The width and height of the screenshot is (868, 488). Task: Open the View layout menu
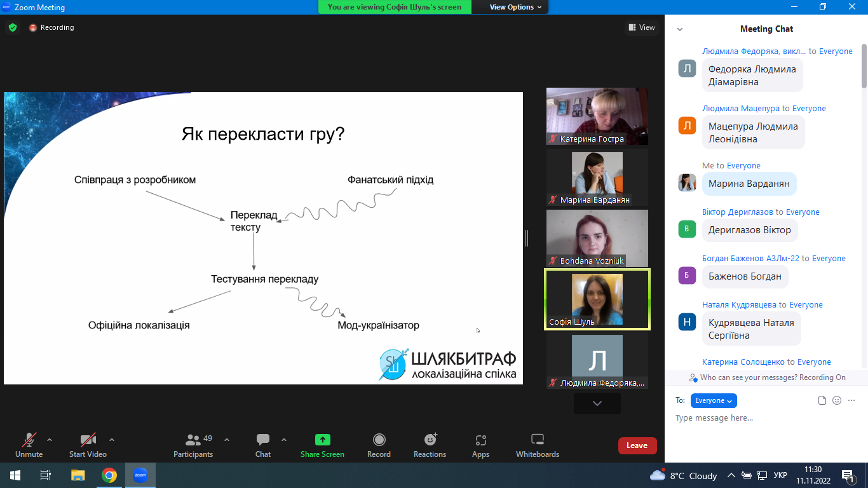pyautogui.click(x=641, y=27)
